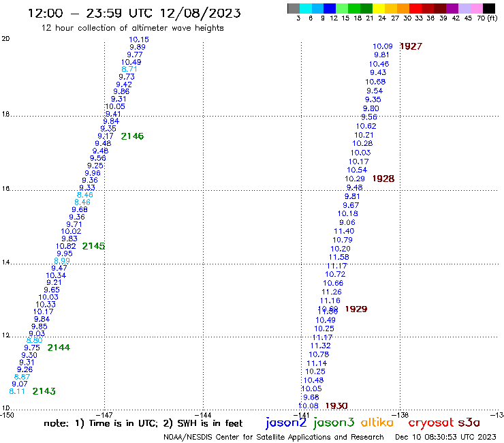Select the yellow swatch in the wave height scale
Viewport: 504px width, 443px height.
(379, 8)
